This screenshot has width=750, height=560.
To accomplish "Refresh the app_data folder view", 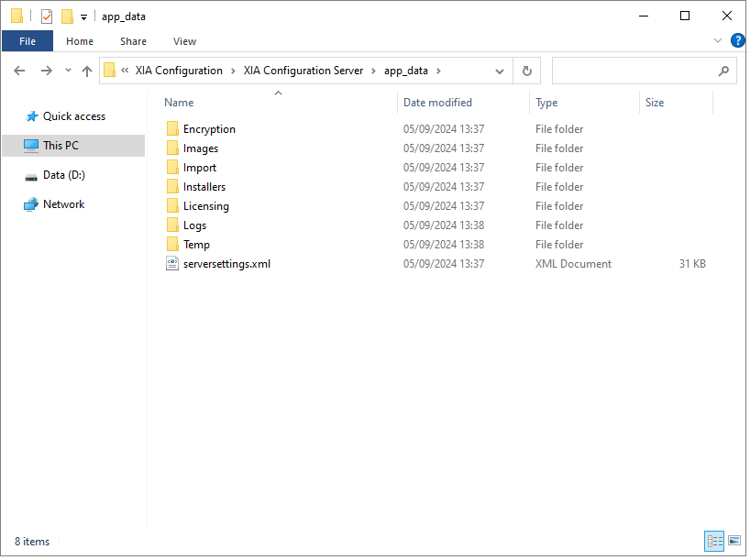I will point(527,71).
